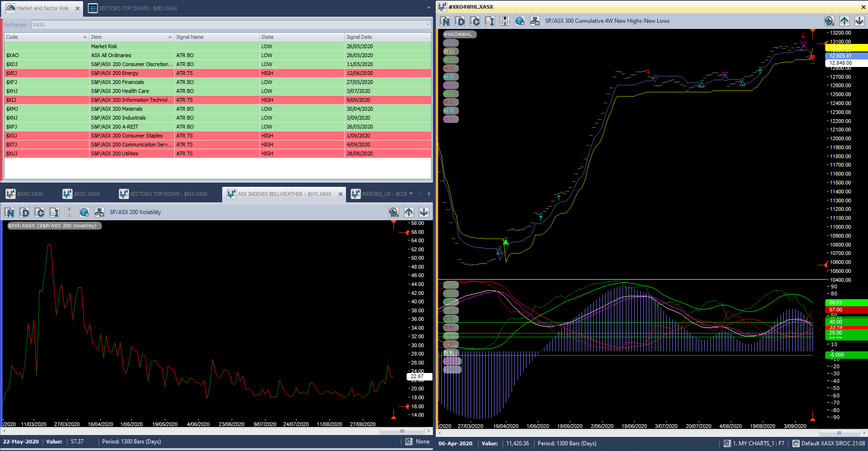Click the XKO4WHL.XASX window title chart icon
This screenshot has width=868, height=451.
(x=442, y=6)
